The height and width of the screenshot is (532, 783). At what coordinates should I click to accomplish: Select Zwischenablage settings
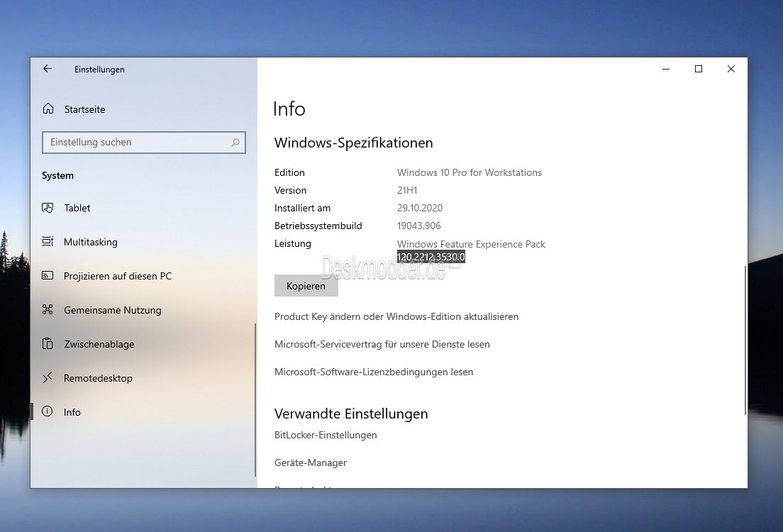click(x=99, y=344)
